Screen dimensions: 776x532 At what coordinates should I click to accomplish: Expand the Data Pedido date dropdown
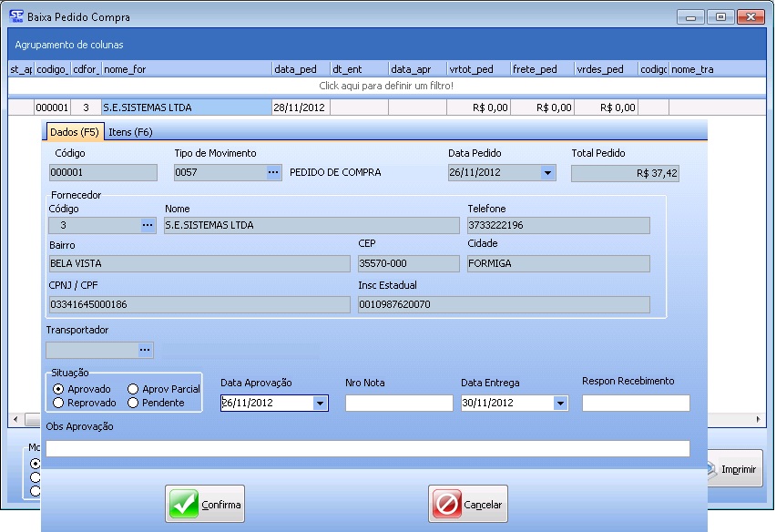click(547, 172)
